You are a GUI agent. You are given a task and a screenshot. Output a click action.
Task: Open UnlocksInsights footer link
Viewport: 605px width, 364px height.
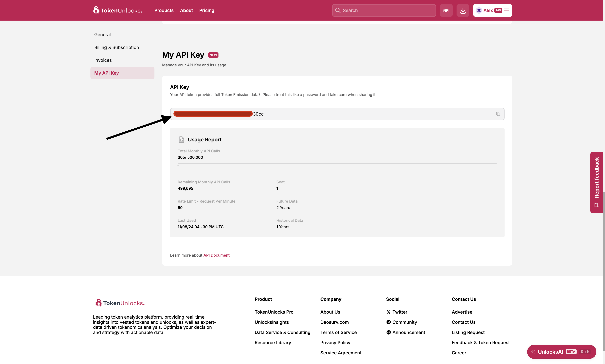point(271,322)
